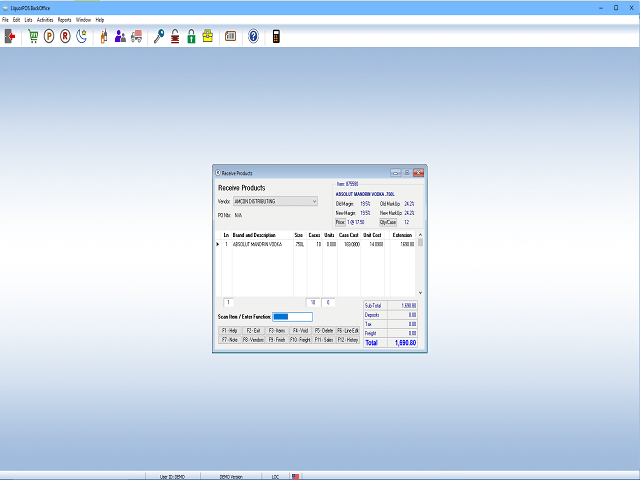Screen dimensions: 640x480
Task: Click the orange circled P icon
Action: [49, 37]
